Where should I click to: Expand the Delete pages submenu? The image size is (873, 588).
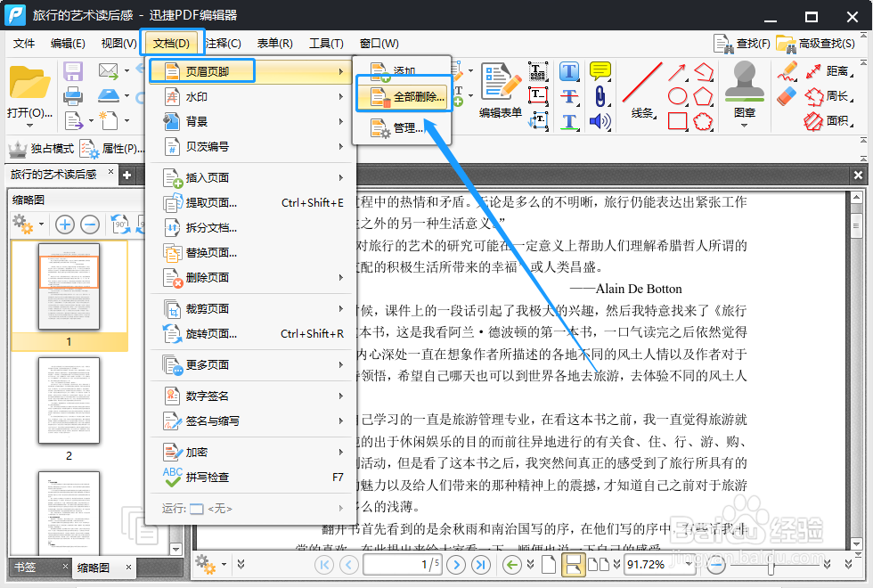point(251,277)
